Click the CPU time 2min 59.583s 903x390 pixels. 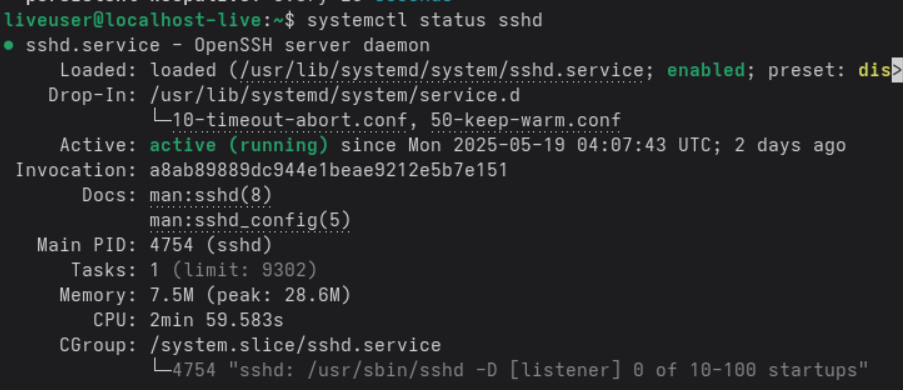pos(217,320)
